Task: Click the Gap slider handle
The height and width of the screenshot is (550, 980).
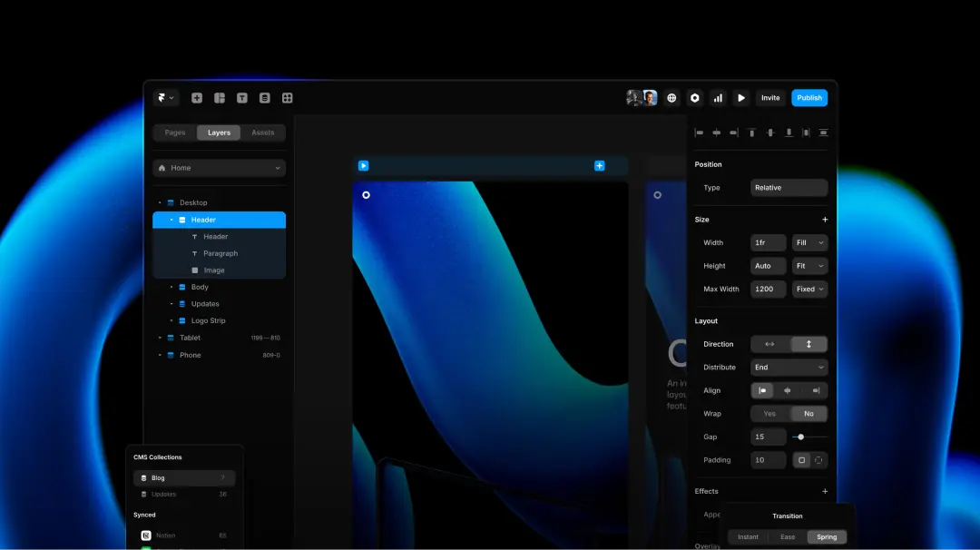Action: 800,437
